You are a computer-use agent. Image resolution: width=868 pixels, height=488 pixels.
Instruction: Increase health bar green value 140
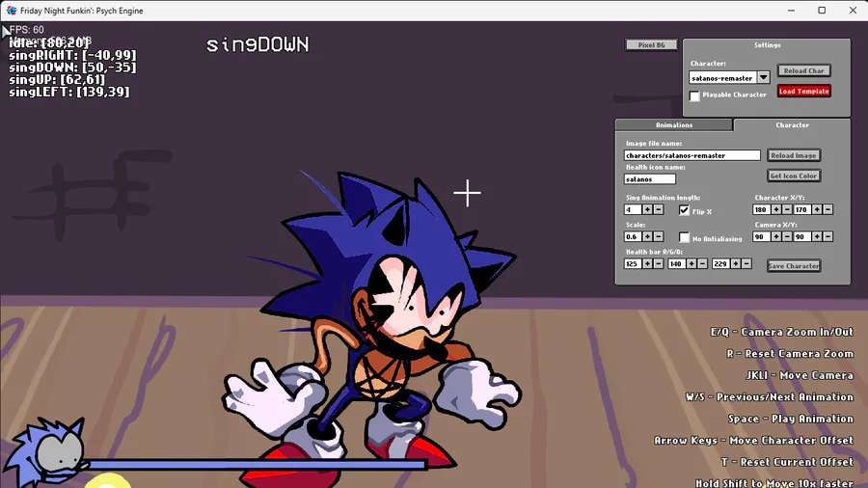point(692,264)
